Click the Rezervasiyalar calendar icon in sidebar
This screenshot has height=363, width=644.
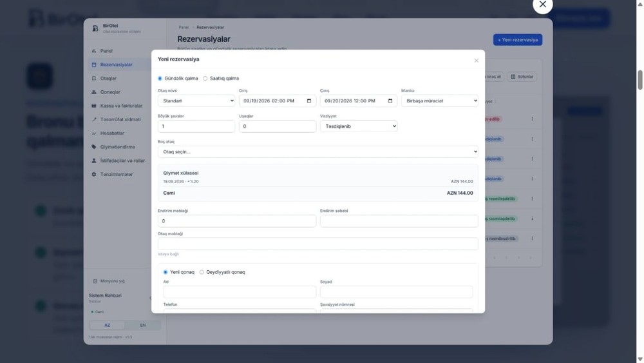(94, 64)
